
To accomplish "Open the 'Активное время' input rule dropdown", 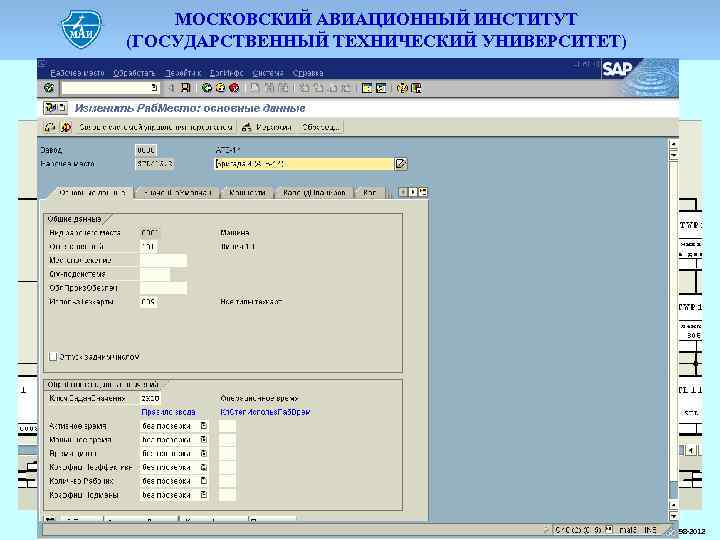I will point(203,426).
